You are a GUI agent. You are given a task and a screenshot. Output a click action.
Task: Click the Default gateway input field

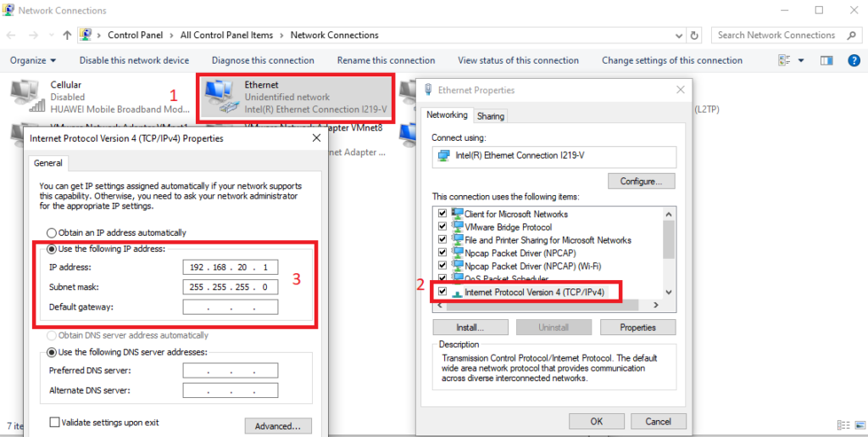click(x=230, y=307)
